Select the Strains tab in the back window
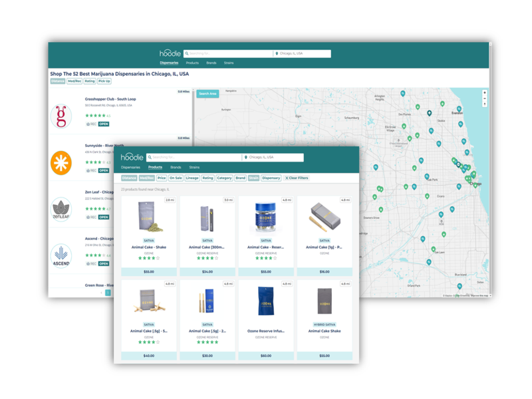This screenshot has height=399, width=532. 229,63
